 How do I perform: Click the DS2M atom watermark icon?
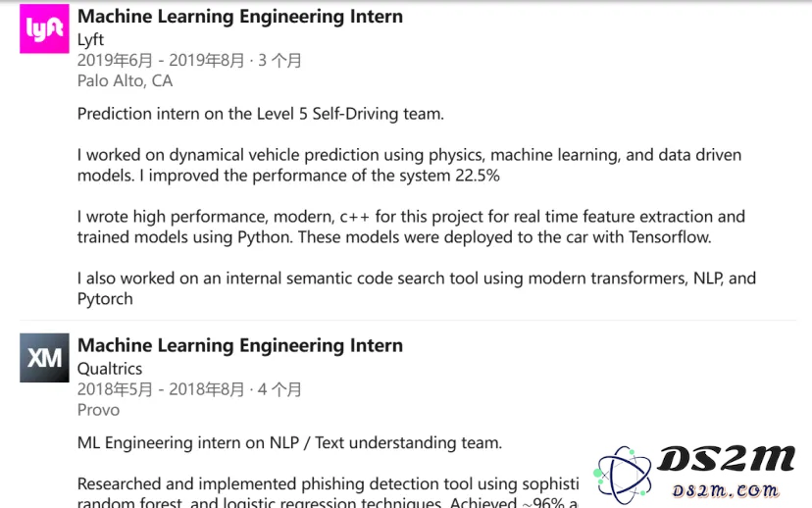622,475
